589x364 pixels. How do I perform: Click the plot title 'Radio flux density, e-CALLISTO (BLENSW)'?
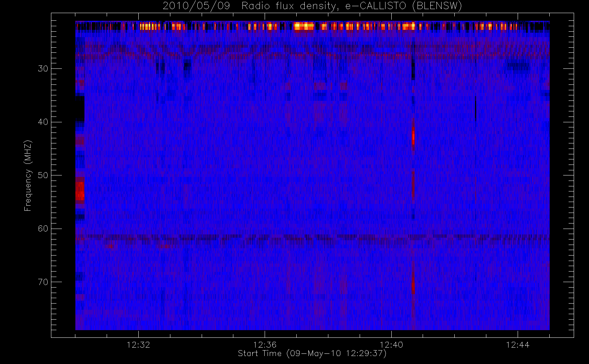coord(352,6)
